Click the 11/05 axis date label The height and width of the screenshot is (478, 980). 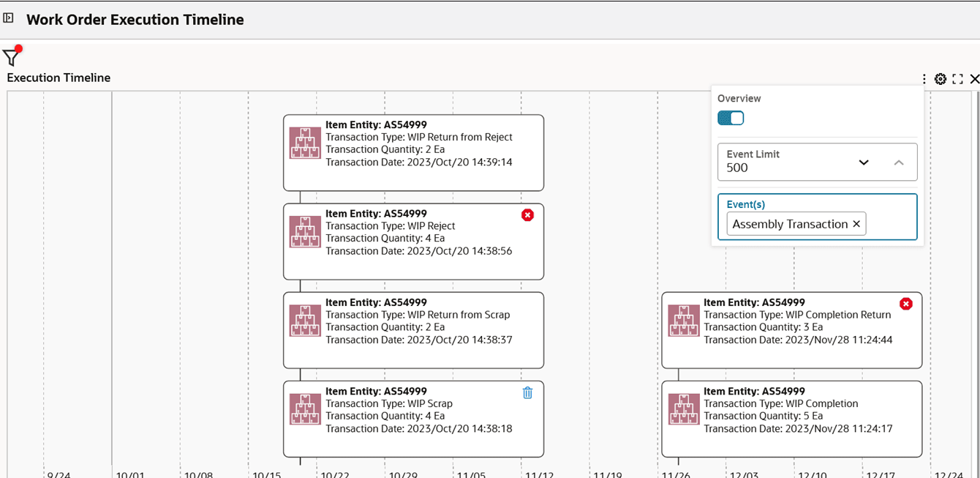coord(471,474)
